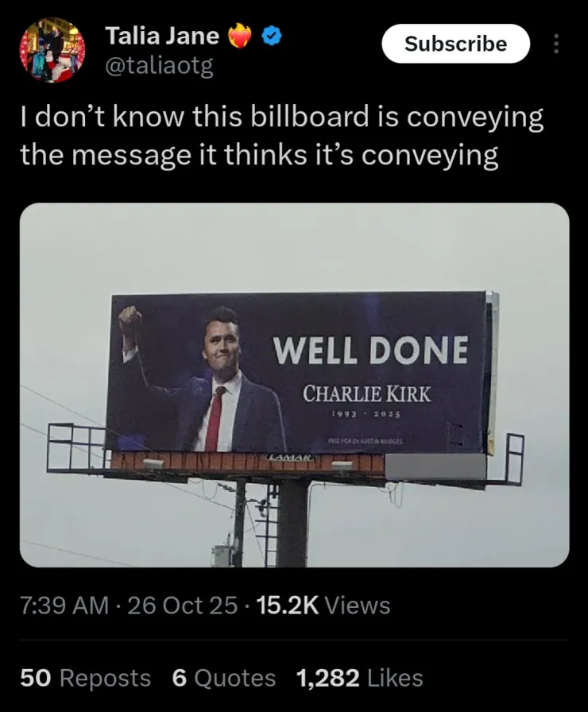Click the blue verified checkmark badge

pos(273,37)
